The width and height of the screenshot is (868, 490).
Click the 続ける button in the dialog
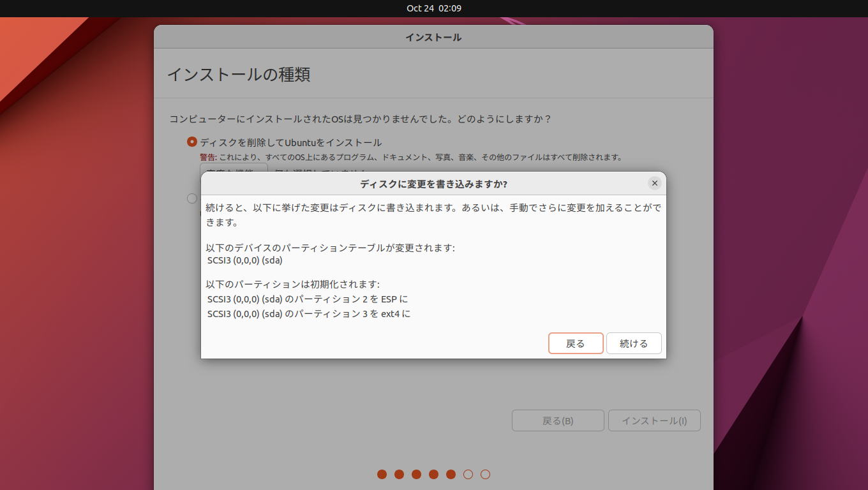[634, 343]
